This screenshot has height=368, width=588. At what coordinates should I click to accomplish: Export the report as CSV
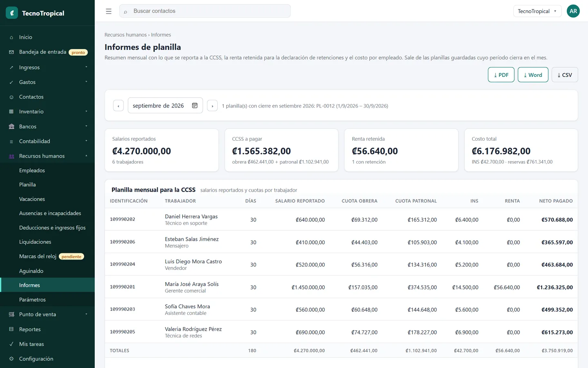(x=565, y=75)
